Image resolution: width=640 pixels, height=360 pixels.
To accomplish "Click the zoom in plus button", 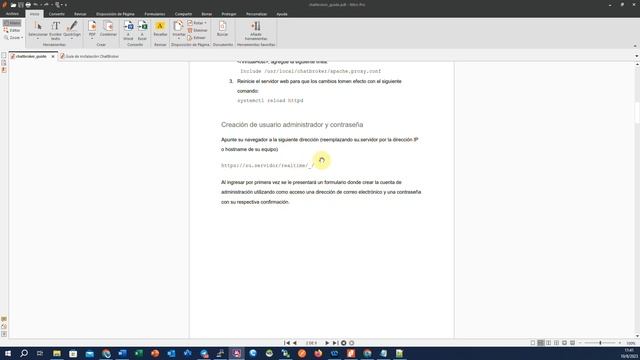I will pos(620,343).
